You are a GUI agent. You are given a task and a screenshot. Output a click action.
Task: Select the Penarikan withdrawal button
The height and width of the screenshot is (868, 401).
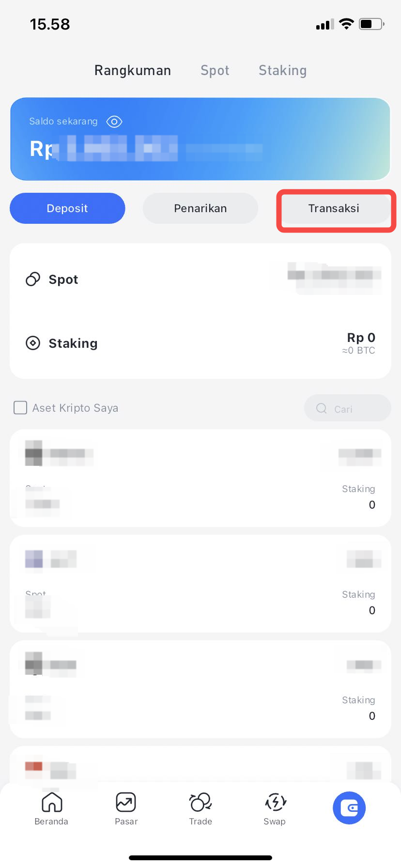pyautogui.click(x=200, y=208)
